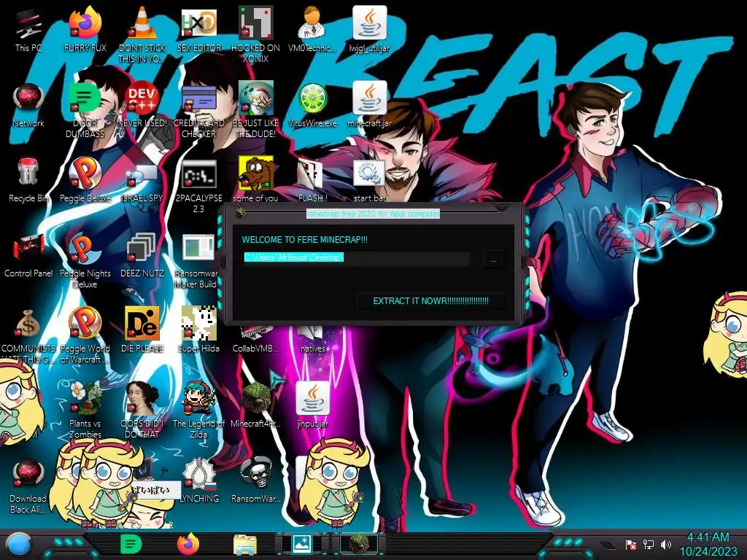Open the VM0Technic desktop icon
The height and width of the screenshot is (560, 747).
(x=312, y=29)
